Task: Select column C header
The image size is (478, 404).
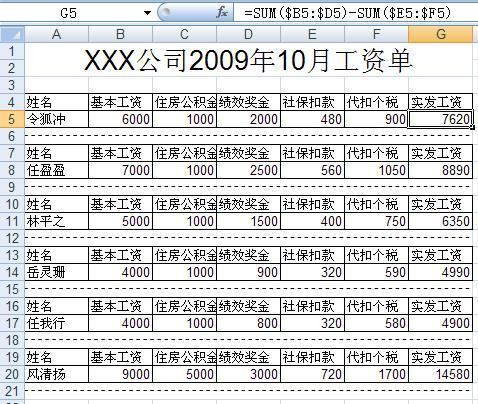Action: pos(184,34)
